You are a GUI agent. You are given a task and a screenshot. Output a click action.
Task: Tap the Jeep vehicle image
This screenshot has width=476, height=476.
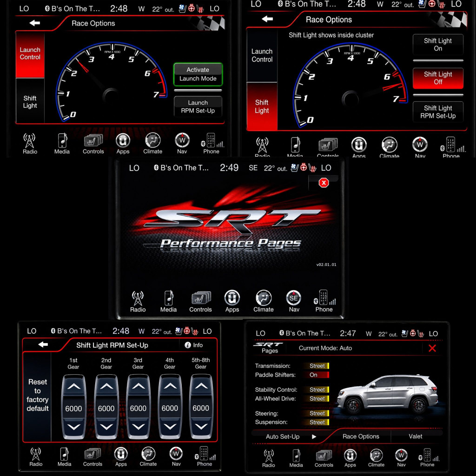(388, 395)
